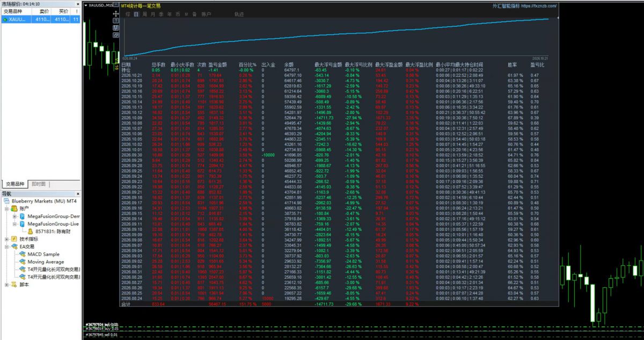Click the 买价 ask column header
644x340 pixels.
pyautogui.click(x=62, y=11)
